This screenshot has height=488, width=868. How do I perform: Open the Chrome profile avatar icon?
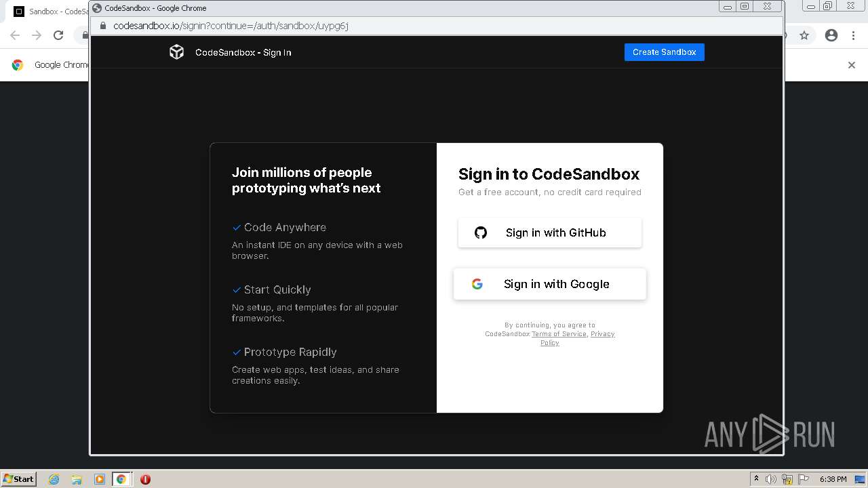coord(831,35)
